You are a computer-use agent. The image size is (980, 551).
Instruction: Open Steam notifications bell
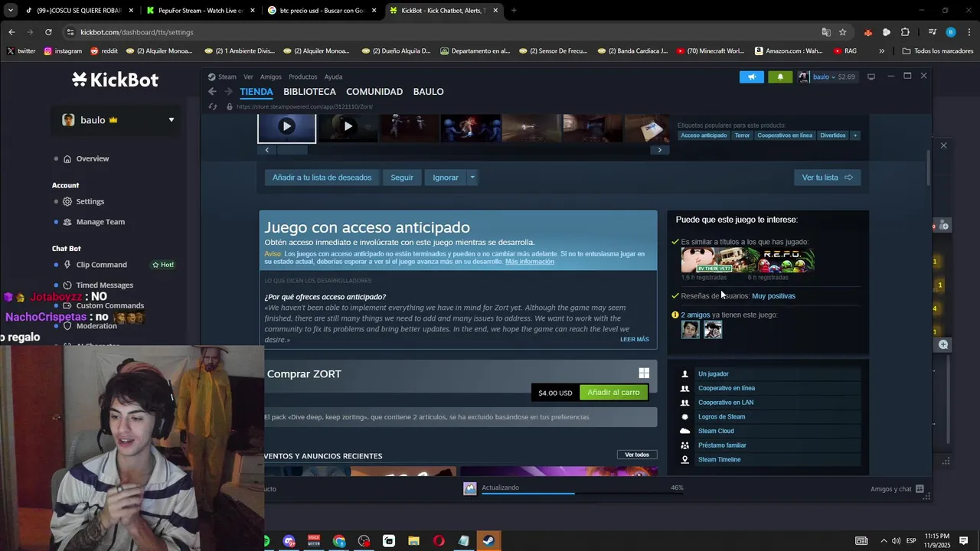pos(780,77)
